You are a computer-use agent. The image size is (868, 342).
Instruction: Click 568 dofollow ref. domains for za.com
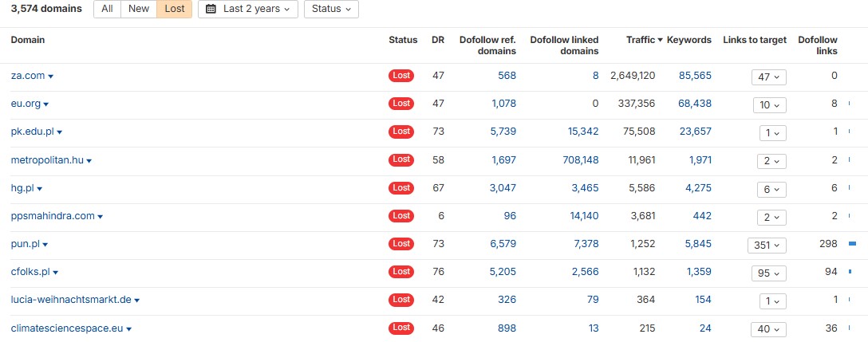(507, 76)
